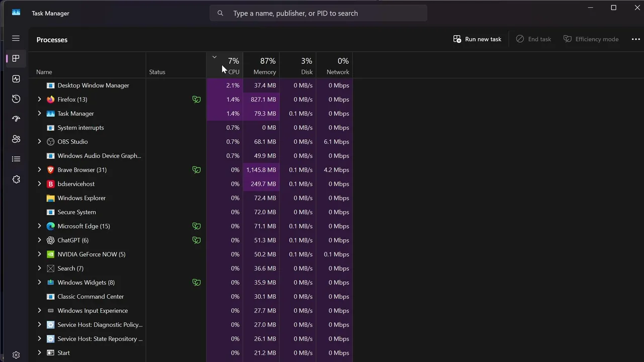This screenshot has height=362, width=644.
Task: Select the Secure System row
Action: point(191,212)
